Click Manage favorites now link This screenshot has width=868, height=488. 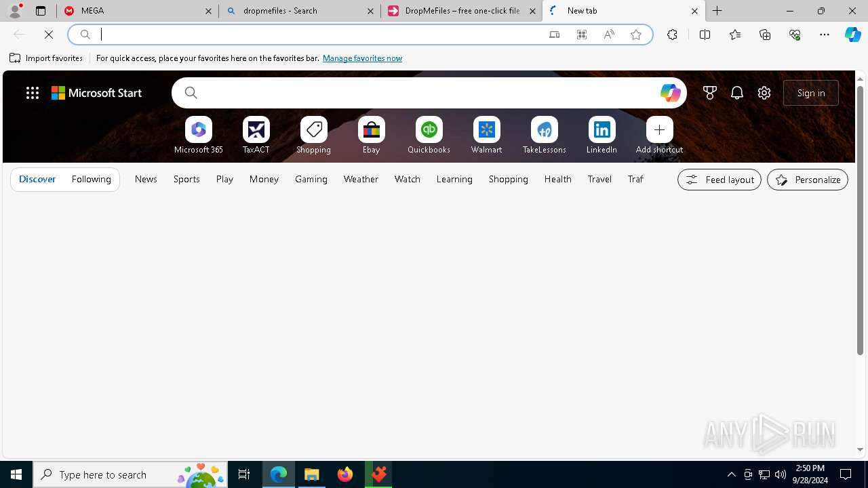coord(362,58)
